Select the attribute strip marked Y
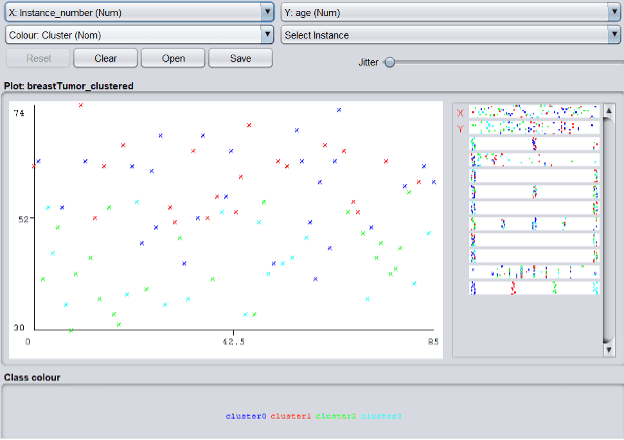This screenshot has height=440, width=624. point(534,128)
